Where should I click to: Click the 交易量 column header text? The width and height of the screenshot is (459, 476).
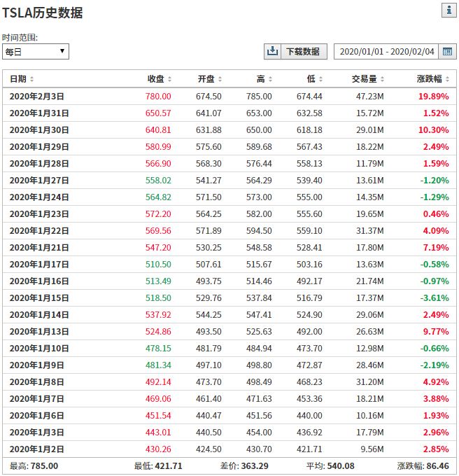pyautogui.click(x=364, y=79)
